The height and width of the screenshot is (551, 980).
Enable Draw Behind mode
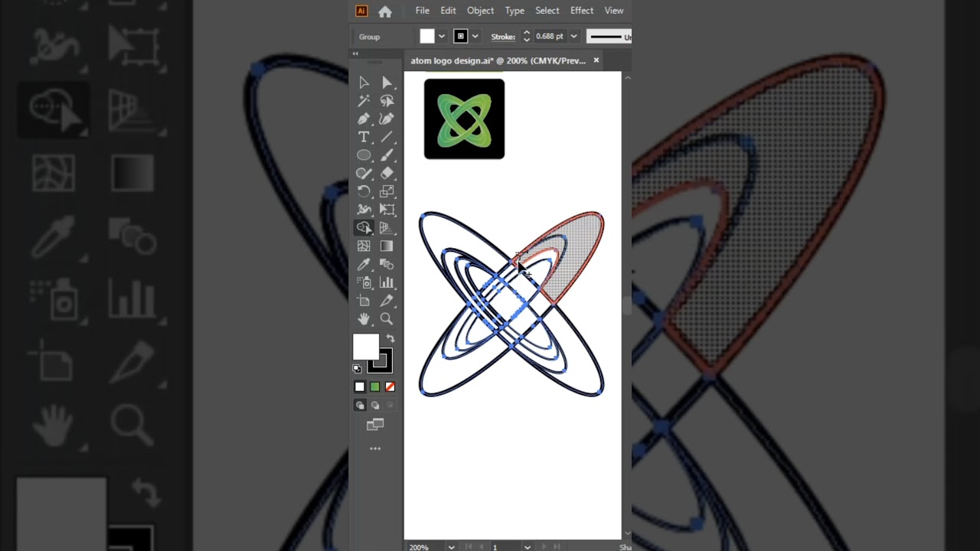[375, 406]
